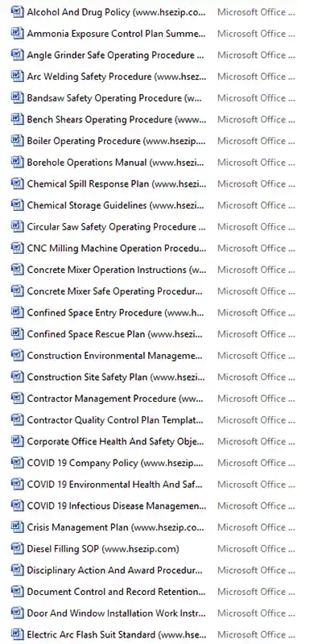Image resolution: width=322 pixels, height=644 pixels.
Task: Click Word icon beside Contractor Management Procedure
Action: click(17, 398)
